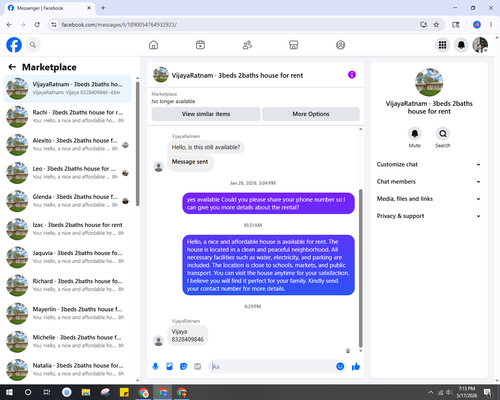Click the large listing photo in info panel
Viewport: 500px width, 400px height.
coord(429,82)
